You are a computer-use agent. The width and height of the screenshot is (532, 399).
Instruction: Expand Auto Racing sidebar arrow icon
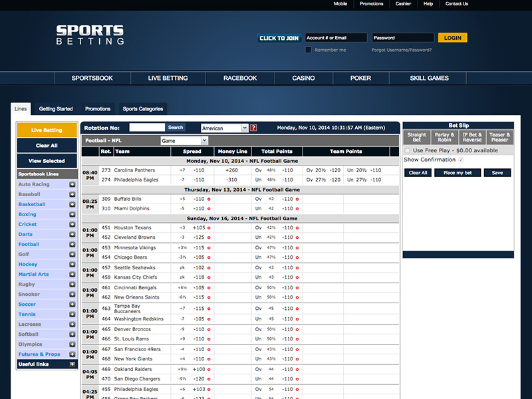point(72,184)
